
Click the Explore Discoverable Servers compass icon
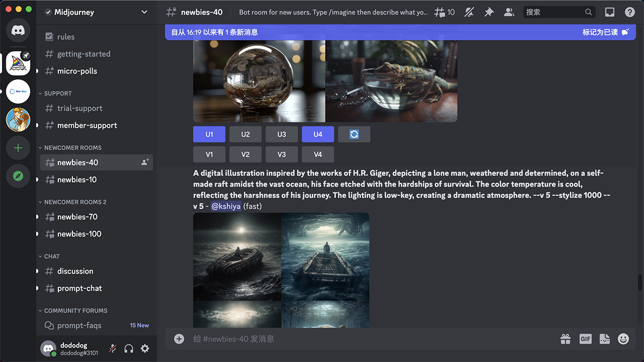18,176
